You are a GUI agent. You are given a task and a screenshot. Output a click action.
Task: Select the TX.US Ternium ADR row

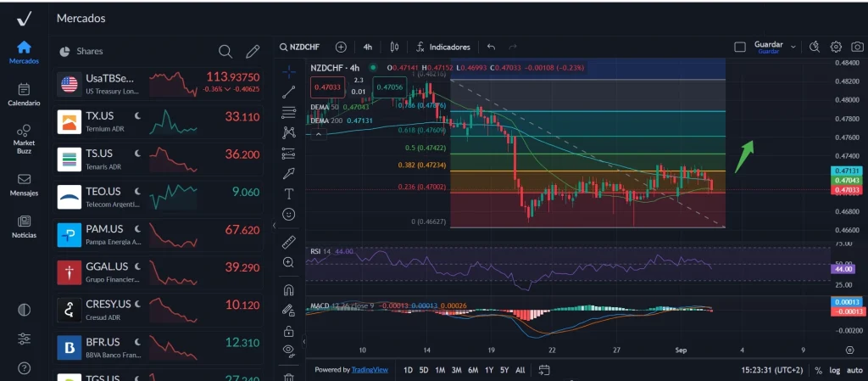pyautogui.click(x=159, y=122)
